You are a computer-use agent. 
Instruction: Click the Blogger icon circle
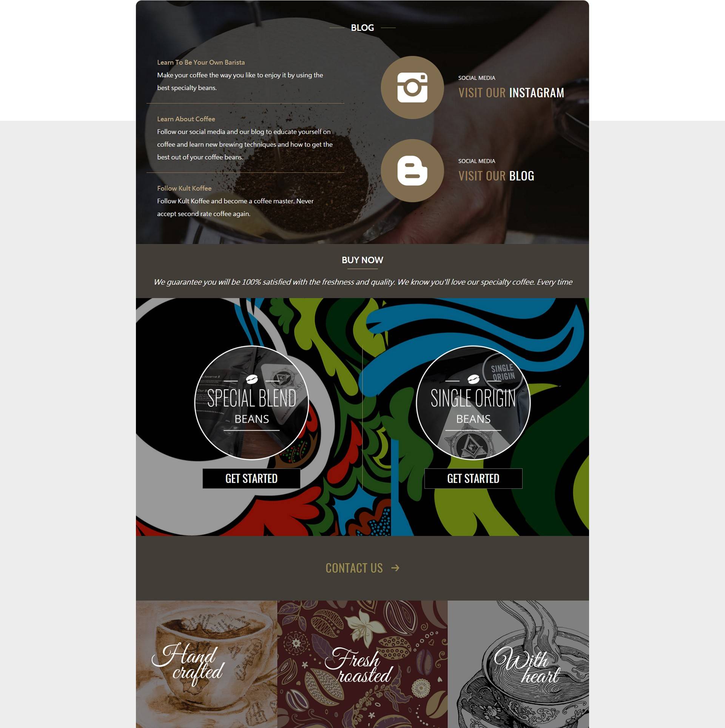(x=412, y=171)
